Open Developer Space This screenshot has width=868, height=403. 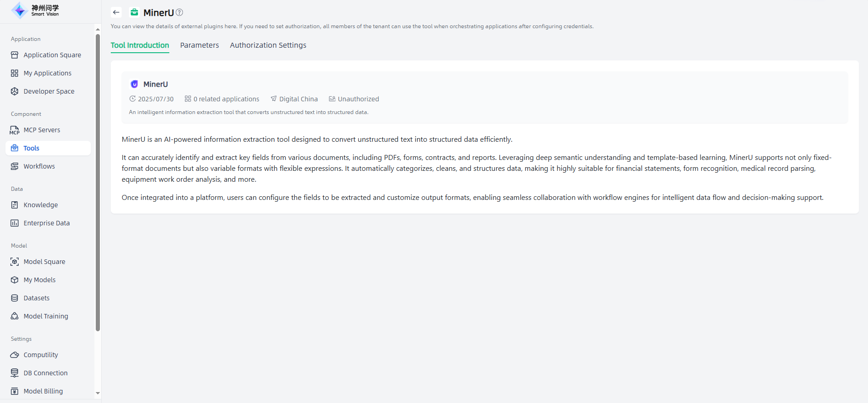[x=49, y=91]
